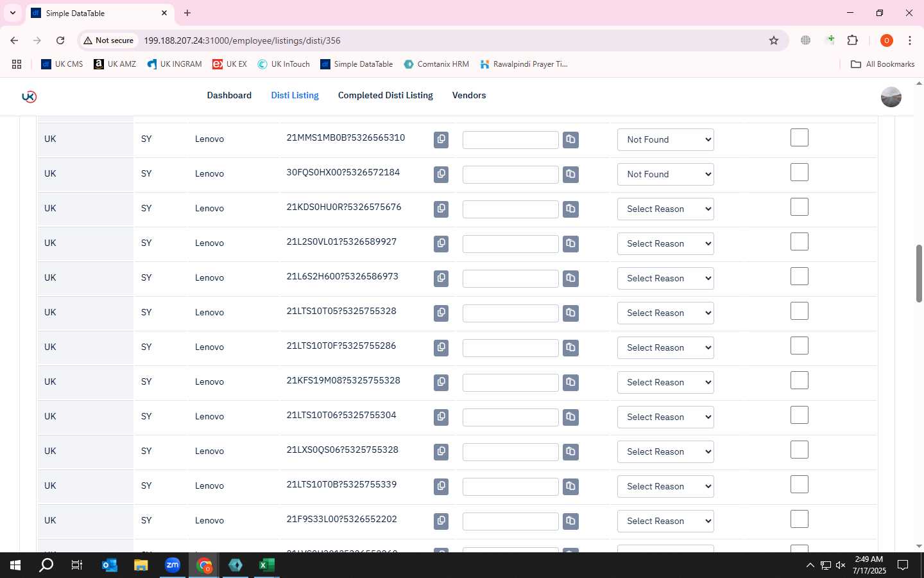
Task: Open the user profile avatar
Action: pyautogui.click(x=891, y=97)
